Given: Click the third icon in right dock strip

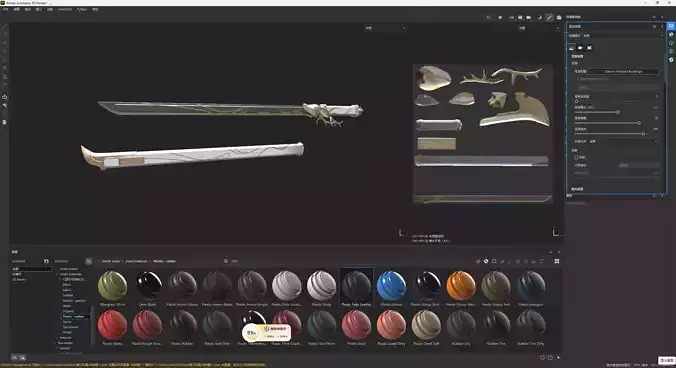Looking at the screenshot, I should pos(671,43).
